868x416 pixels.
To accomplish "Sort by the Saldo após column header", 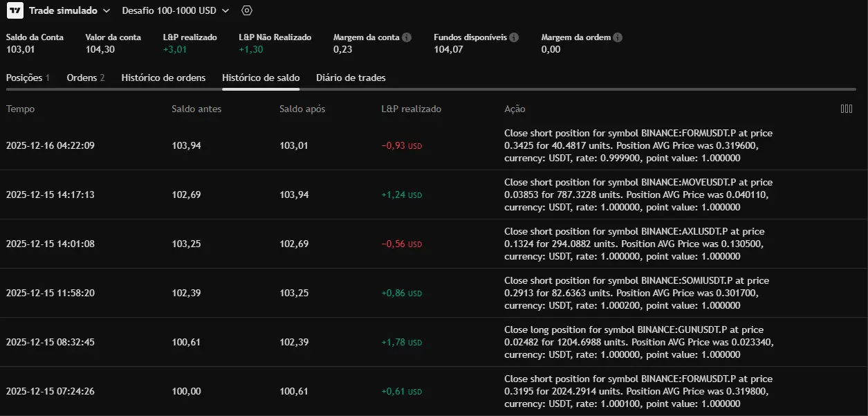I will click(302, 109).
